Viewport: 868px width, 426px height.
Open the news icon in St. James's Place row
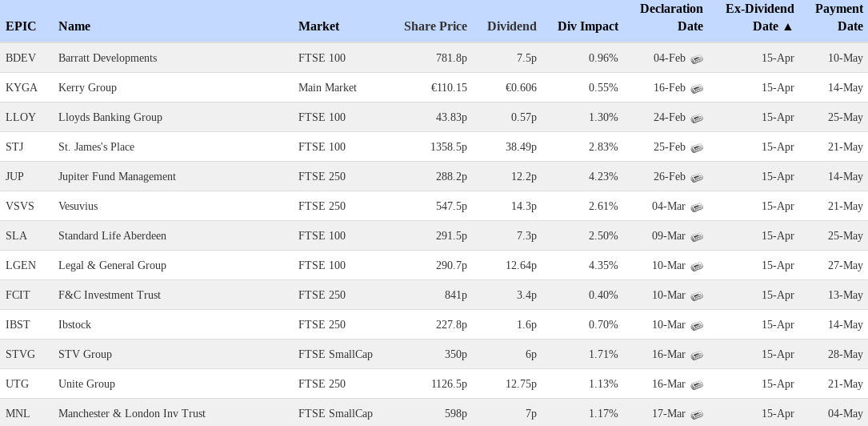(697, 147)
